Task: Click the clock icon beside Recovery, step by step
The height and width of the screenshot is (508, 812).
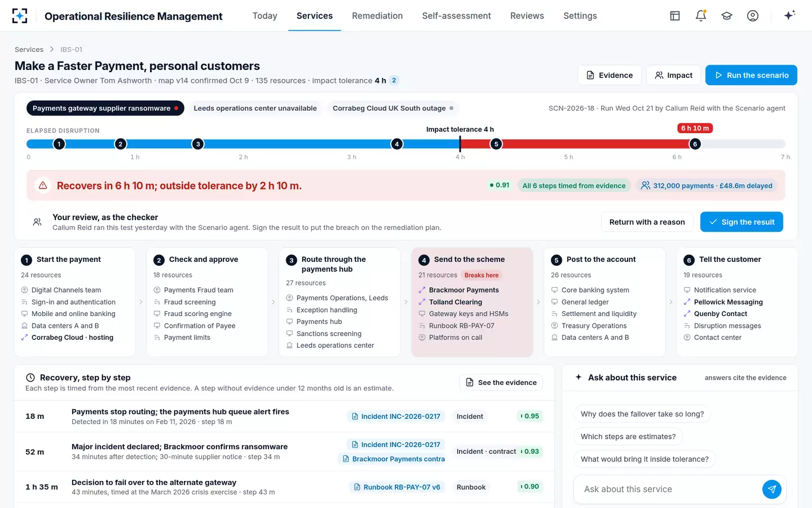Action: [x=30, y=378]
